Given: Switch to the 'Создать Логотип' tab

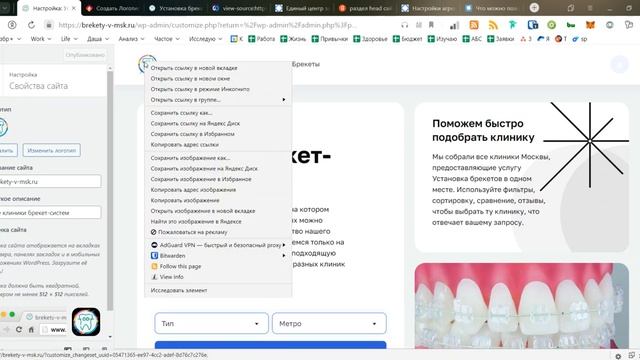Looking at the screenshot, I should point(112,8).
